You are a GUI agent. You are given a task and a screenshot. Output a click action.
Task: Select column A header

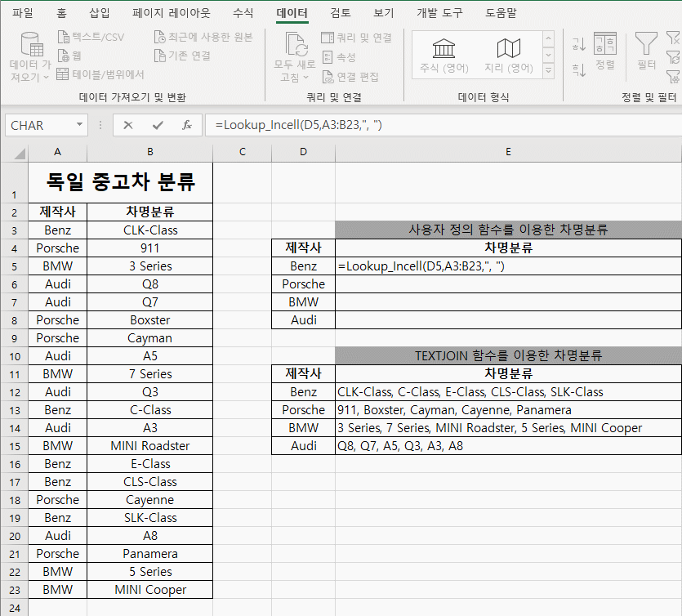pos(57,152)
